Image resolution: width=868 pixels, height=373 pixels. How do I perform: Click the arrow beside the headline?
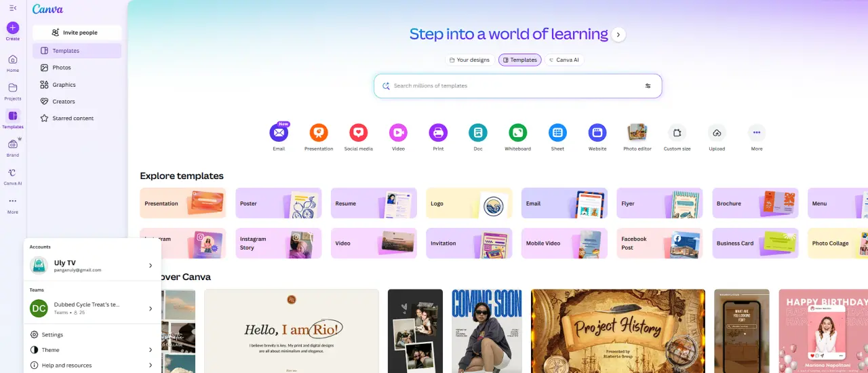click(618, 35)
